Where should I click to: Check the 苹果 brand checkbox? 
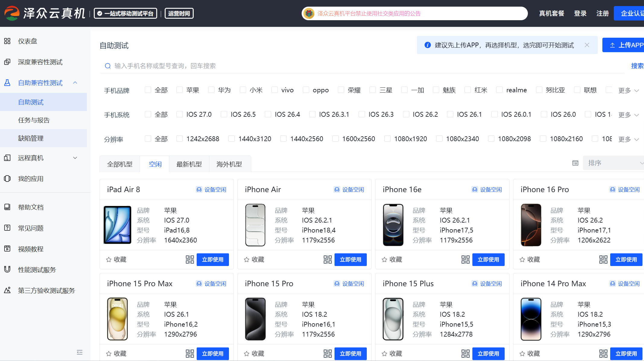[180, 90]
